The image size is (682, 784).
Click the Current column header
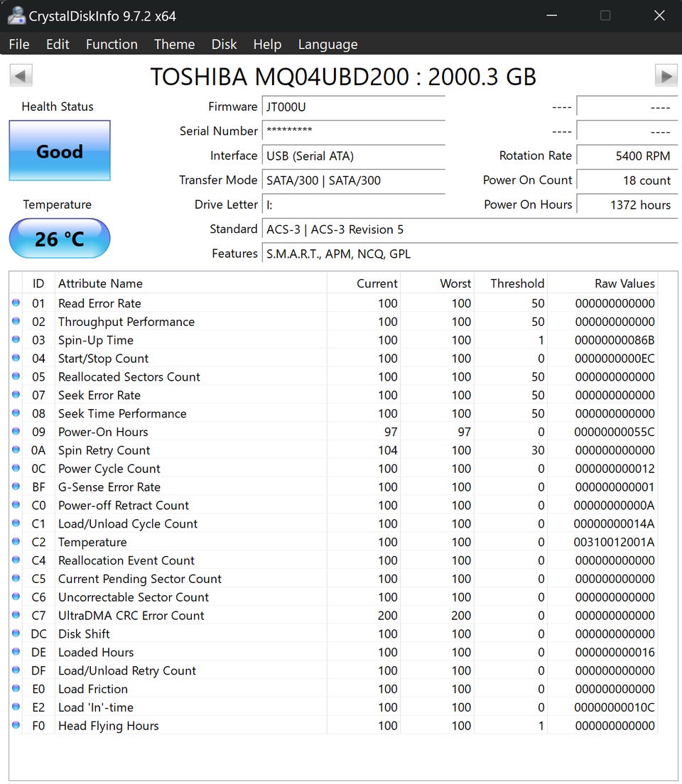pyautogui.click(x=364, y=283)
